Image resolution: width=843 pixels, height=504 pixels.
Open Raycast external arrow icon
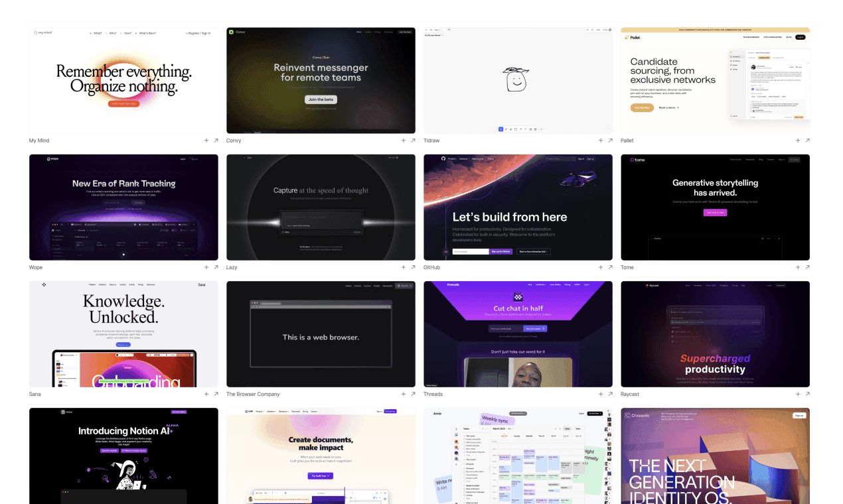pos(807,394)
